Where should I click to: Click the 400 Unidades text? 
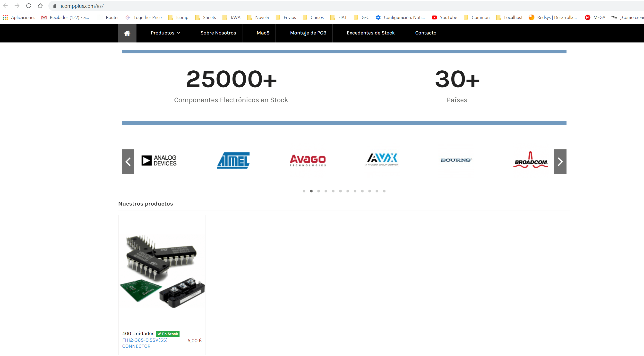(138, 334)
